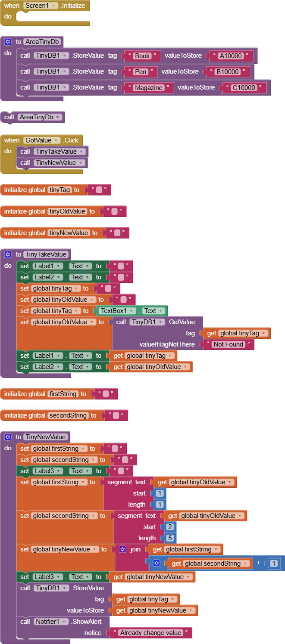Expand the Screen1 dropdown in the Initialize event
This screenshot has height=644, width=285.
53,6
